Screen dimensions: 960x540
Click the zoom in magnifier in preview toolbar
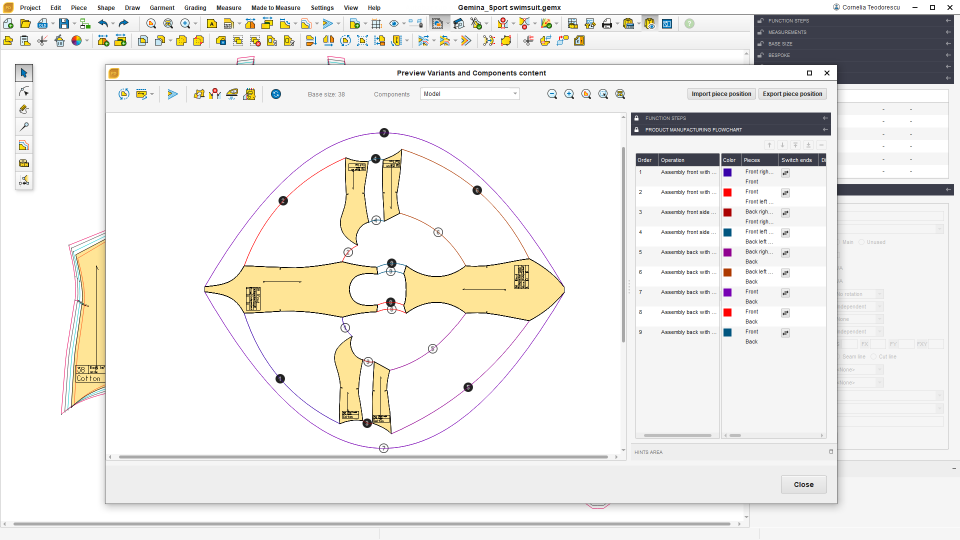click(569, 94)
